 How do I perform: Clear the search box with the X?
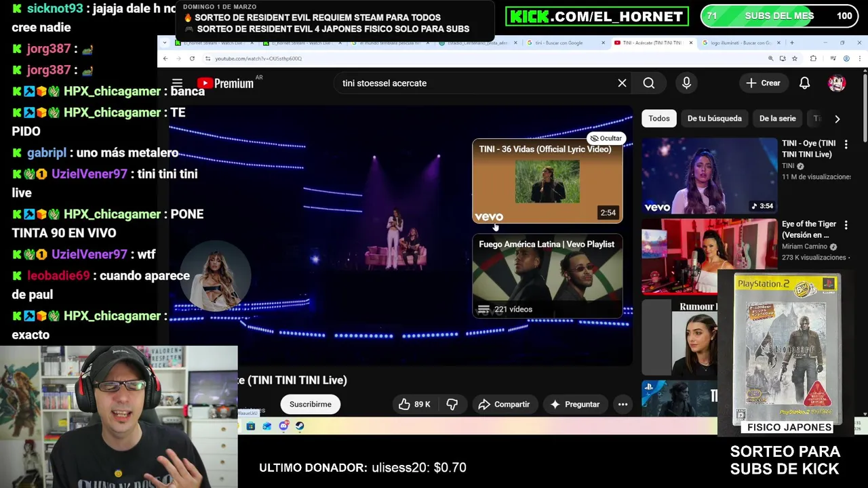pyautogui.click(x=622, y=83)
